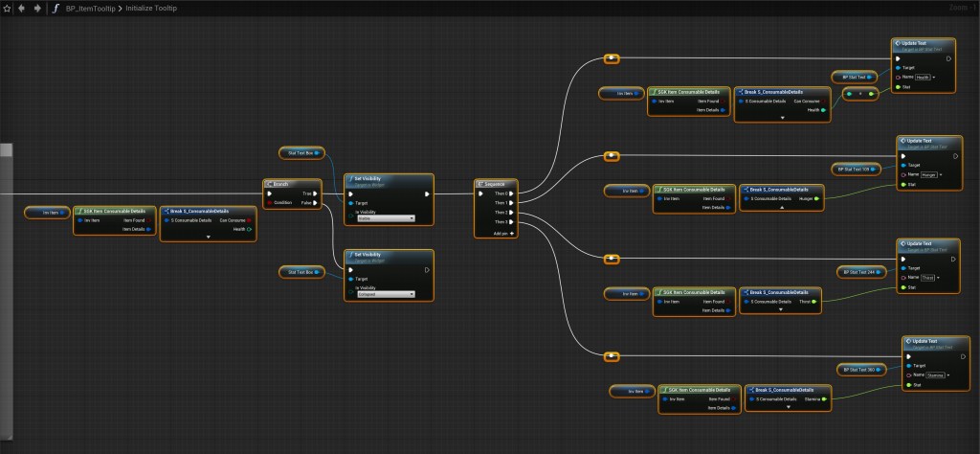Click the Name field showing Health
Screen dimensions: 980x454
(x=924, y=77)
